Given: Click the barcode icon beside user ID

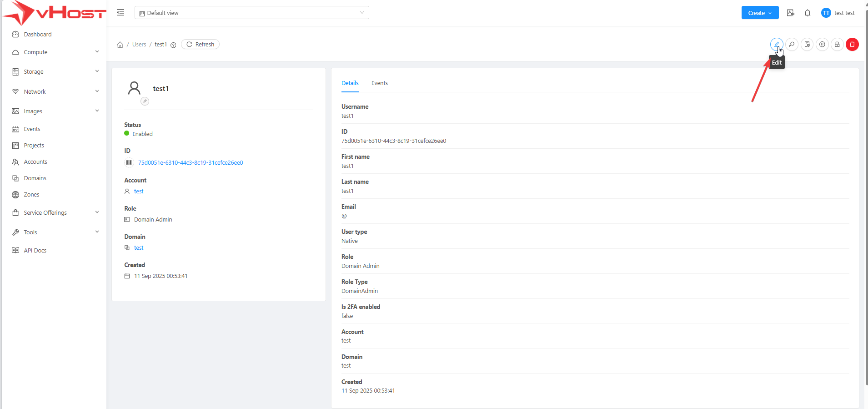Looking at the screenshot, I should (x=129, y=163).
